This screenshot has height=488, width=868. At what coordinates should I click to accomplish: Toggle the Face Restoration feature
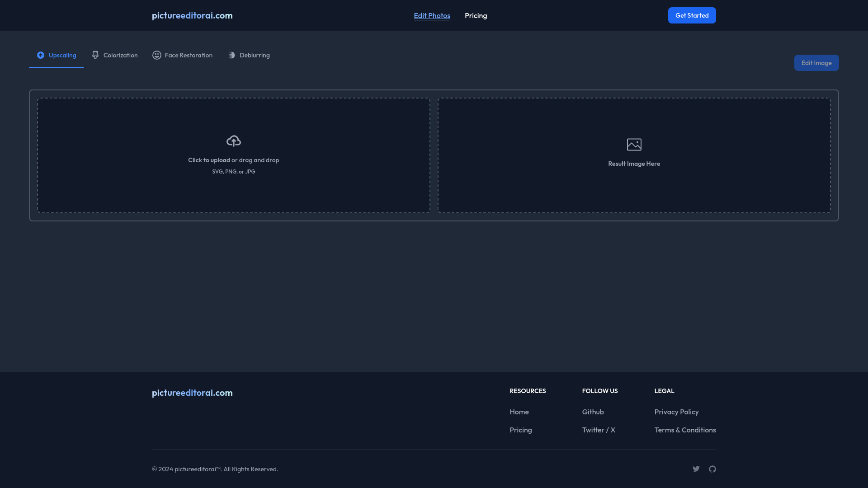click(183, 55)
